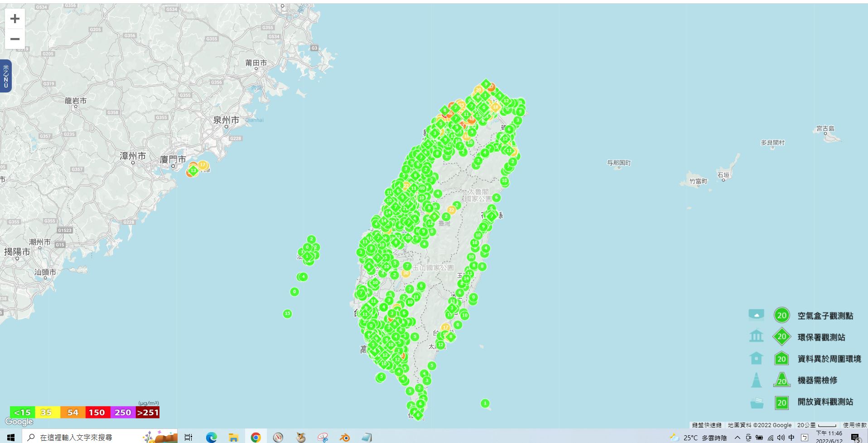Screen dimensions: 868x443
Task: Open the green diamond 9 marker at Taiwan's north tip
Action: click(486, 84)
